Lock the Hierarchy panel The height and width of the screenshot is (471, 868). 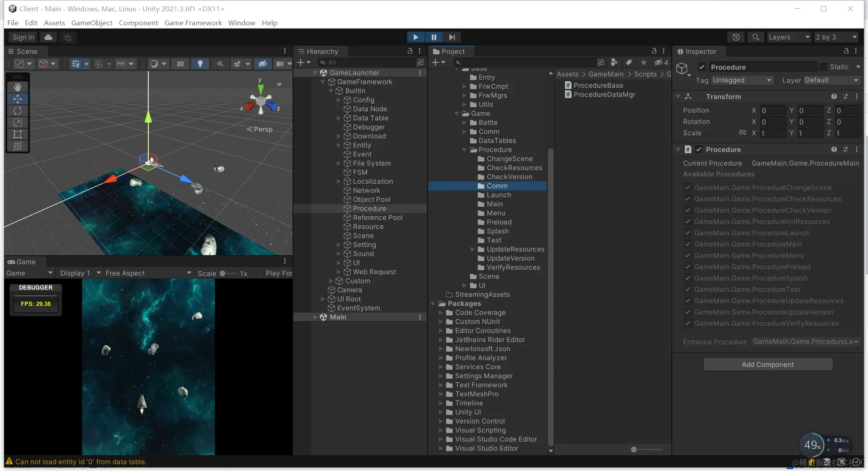coord(410,51)
